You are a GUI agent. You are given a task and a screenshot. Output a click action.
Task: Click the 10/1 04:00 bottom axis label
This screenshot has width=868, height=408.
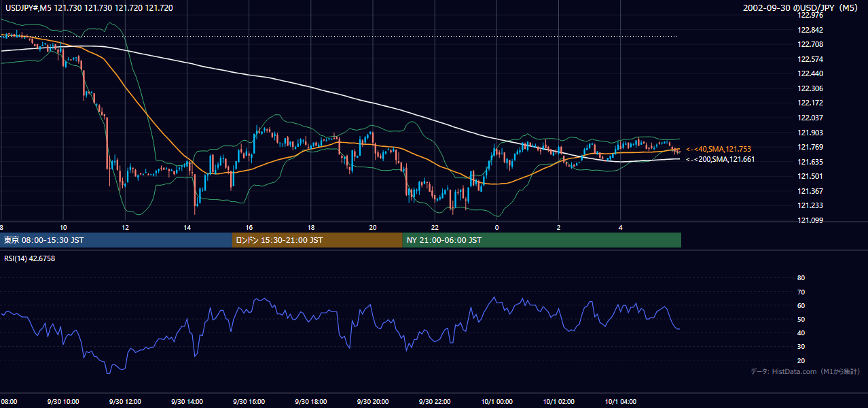point(621,402)
